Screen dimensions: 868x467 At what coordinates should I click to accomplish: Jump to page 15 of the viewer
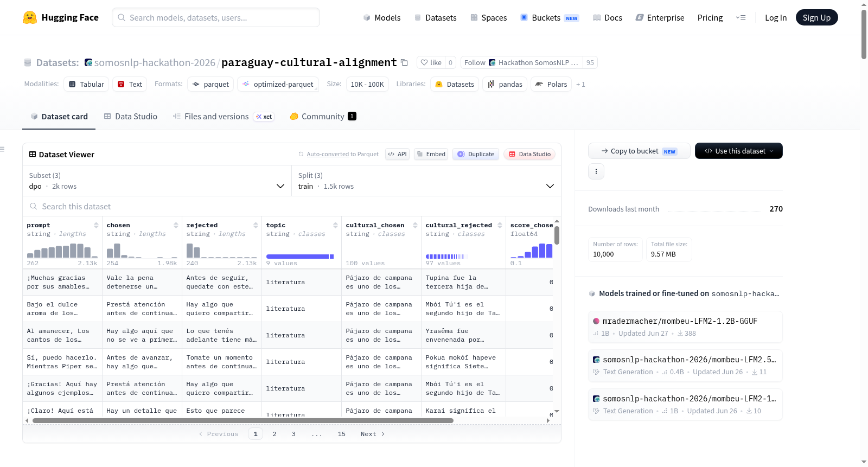point(342,434)
